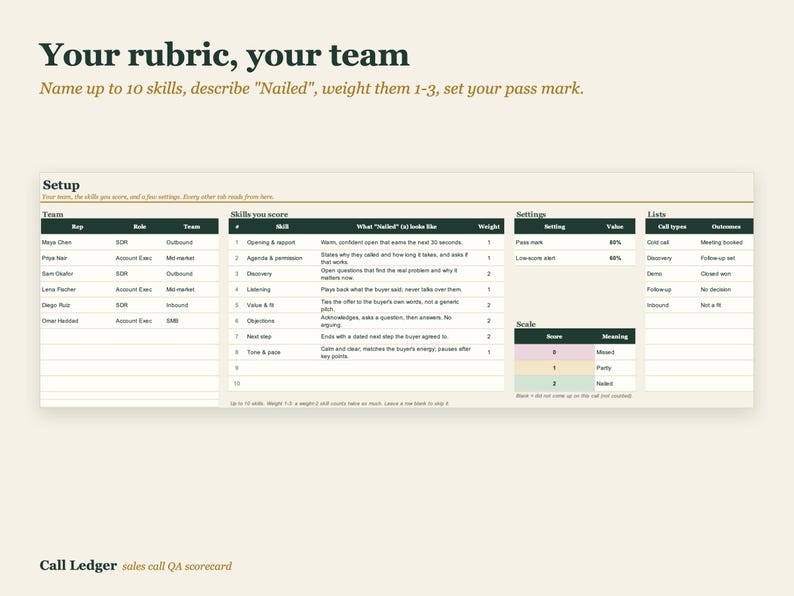Select the 'Value & fit' skill cell
The height and width of the screenshot is (596, 794).
click(282, 305)
